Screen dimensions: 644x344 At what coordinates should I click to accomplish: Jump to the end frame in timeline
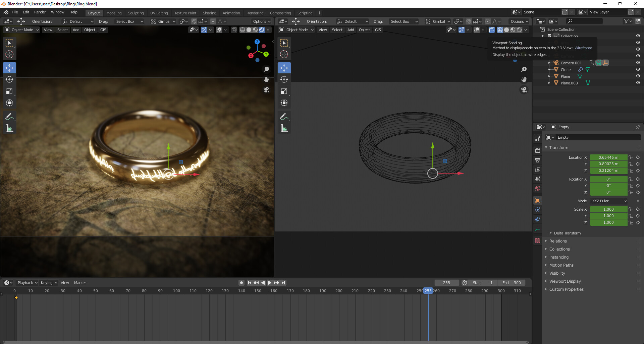283,283
